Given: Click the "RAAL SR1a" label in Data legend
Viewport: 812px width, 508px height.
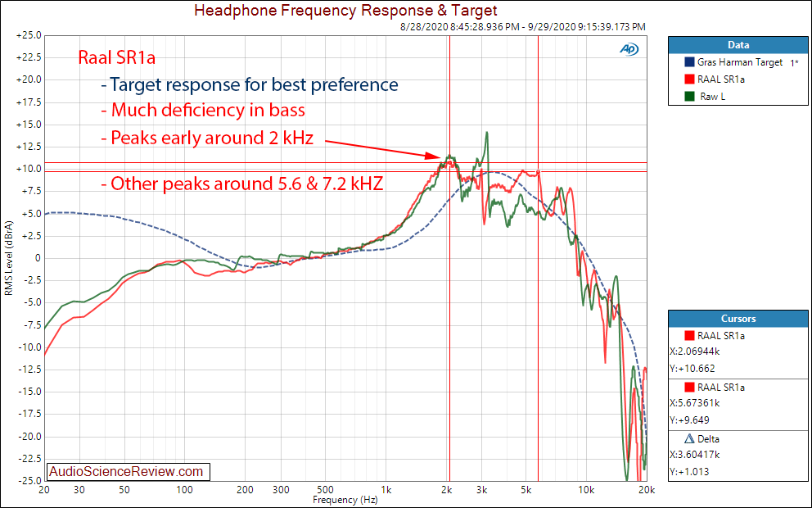Looking at the screenshot, I should [x=721, y=79].
